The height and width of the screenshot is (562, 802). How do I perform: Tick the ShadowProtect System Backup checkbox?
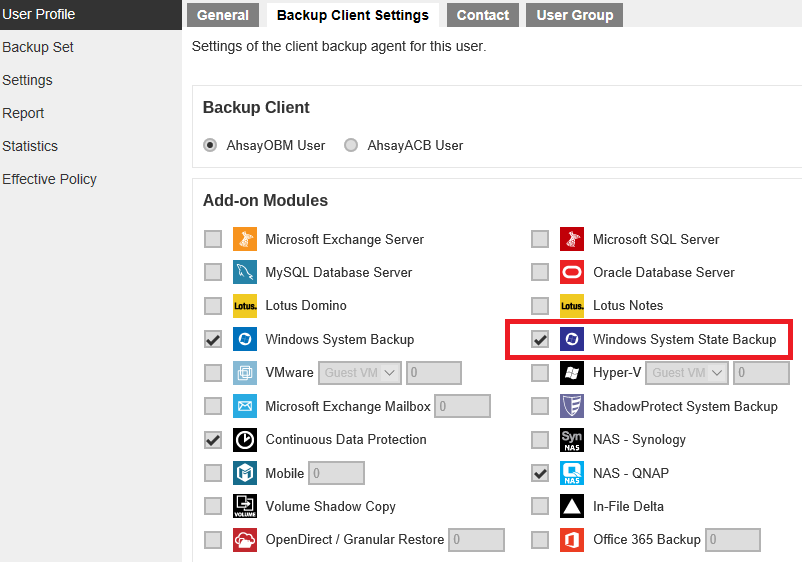(x=540, y=406)
